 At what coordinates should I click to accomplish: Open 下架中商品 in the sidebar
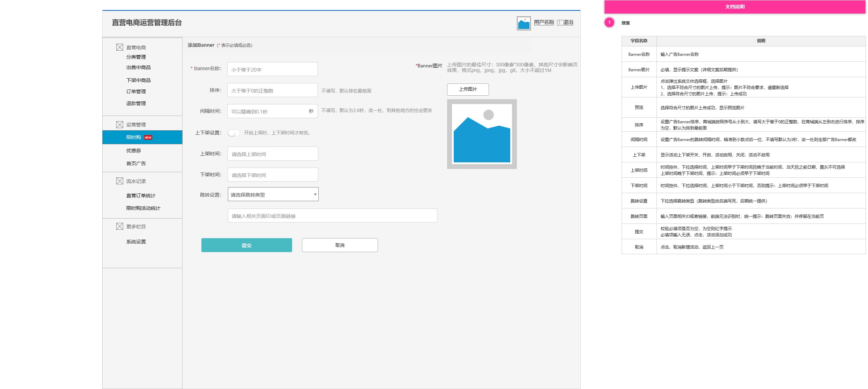pos(139,80)
